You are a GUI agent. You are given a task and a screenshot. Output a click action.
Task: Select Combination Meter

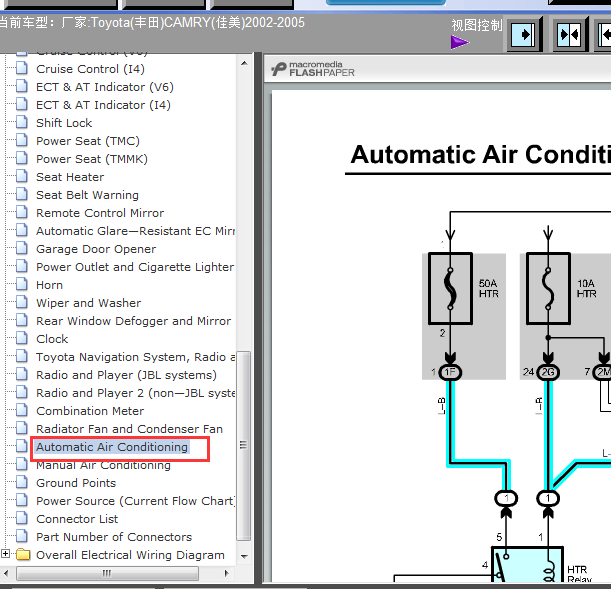(x=90, y=411)
